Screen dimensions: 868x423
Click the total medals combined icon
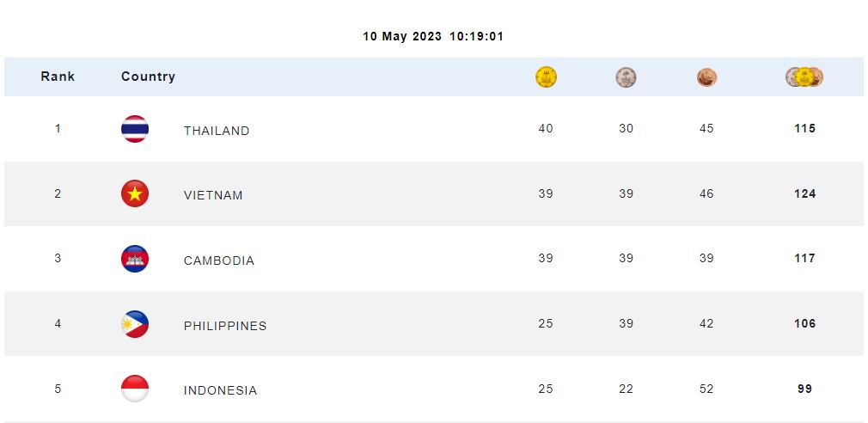click(x=804, y=77)
